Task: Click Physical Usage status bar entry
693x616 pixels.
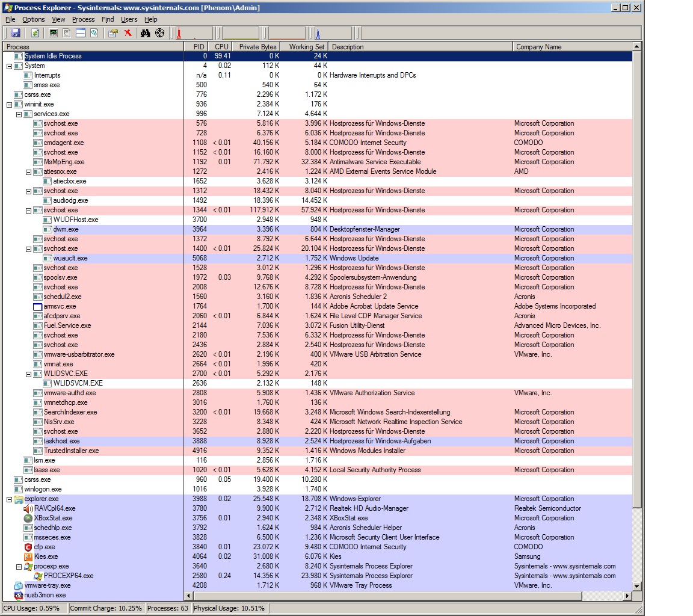Action: tap(230, 609)
